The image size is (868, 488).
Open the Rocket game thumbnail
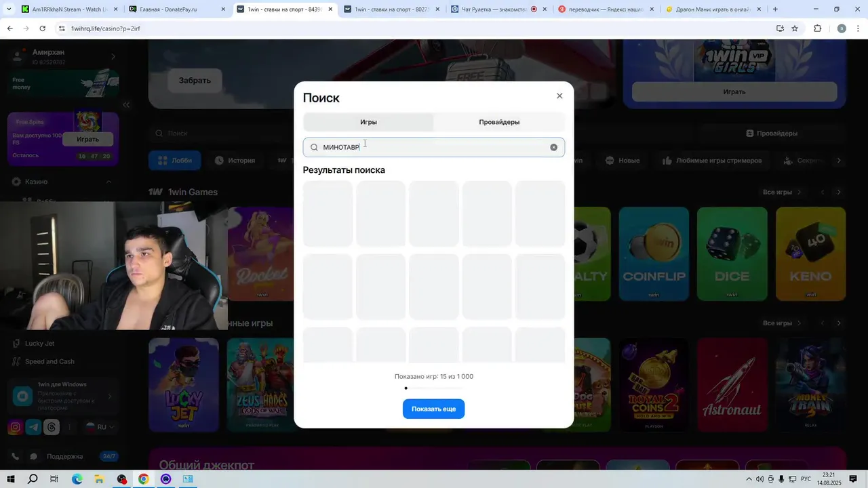[x=260, y=253]
